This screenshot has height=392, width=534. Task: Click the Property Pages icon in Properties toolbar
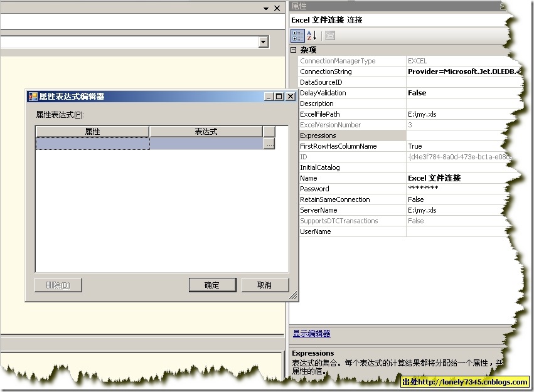coord(330,35)
